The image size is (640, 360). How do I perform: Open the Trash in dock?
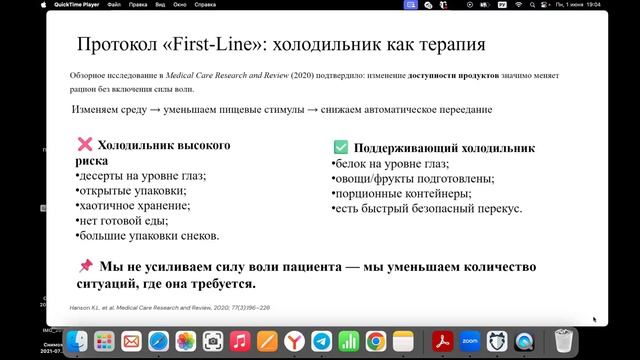(564, 340)
